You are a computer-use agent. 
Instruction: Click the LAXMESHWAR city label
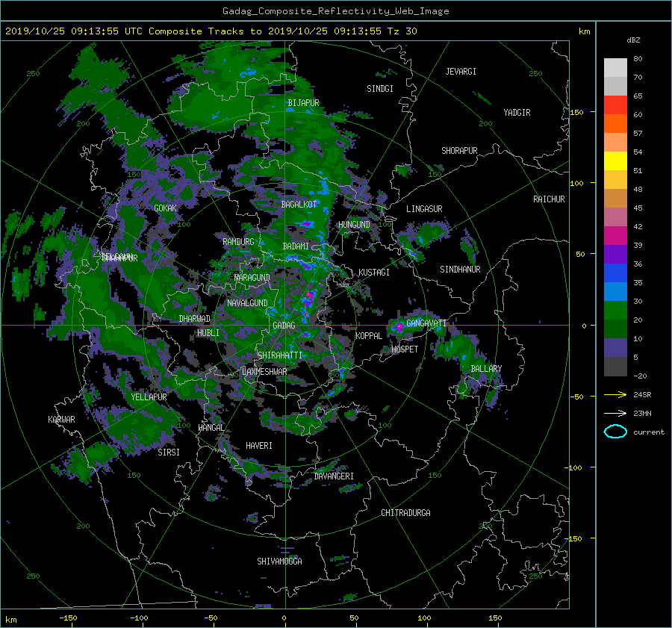[x=264, y=372]
